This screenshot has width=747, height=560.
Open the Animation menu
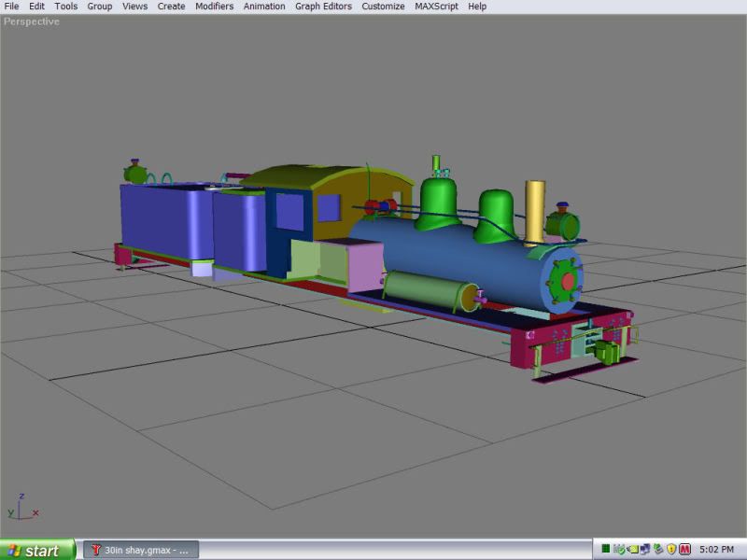tap(264, 7)
